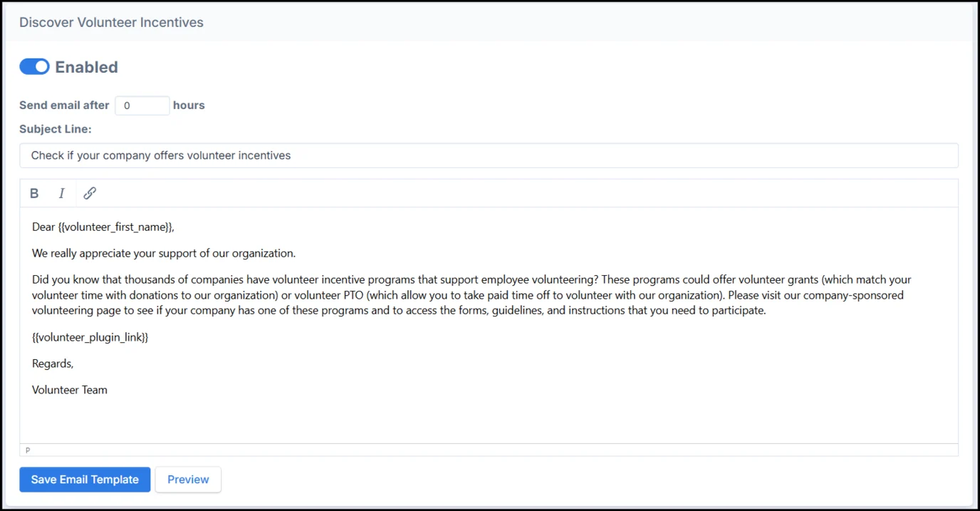Click the P element path in editor status bar

[x=28, y=450]
